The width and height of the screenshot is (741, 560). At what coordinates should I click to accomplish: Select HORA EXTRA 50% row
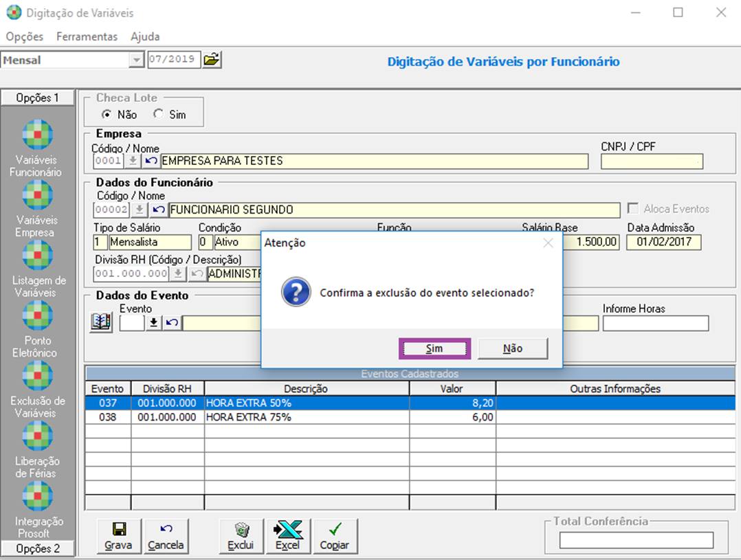point(410,403)
